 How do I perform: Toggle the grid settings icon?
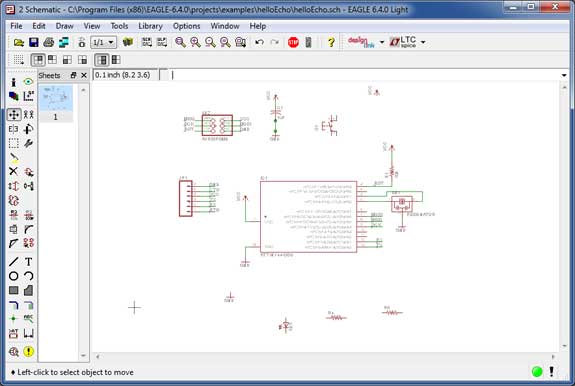18,60
